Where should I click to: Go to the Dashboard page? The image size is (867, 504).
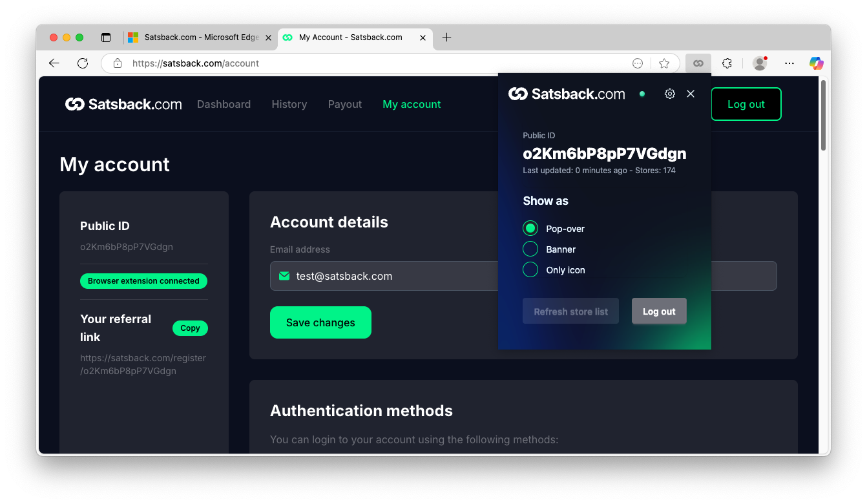pos(224,104)
